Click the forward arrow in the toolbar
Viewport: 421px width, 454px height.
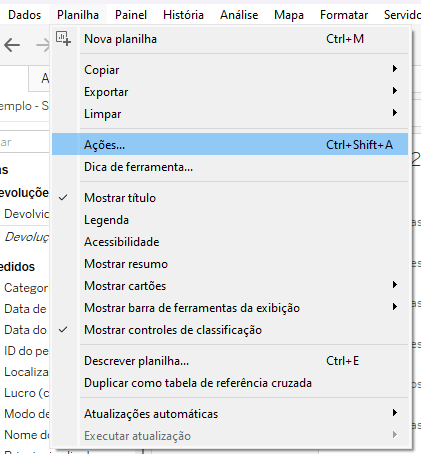43,45
